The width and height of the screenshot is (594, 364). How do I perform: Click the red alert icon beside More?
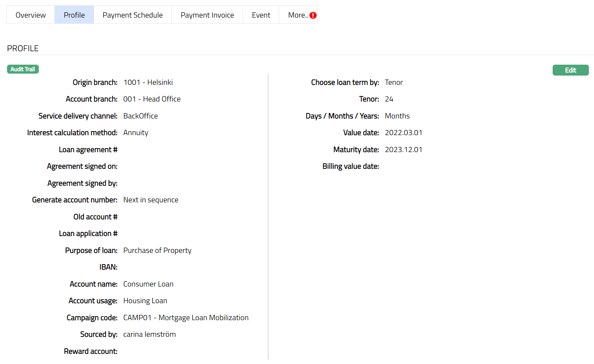313,15
